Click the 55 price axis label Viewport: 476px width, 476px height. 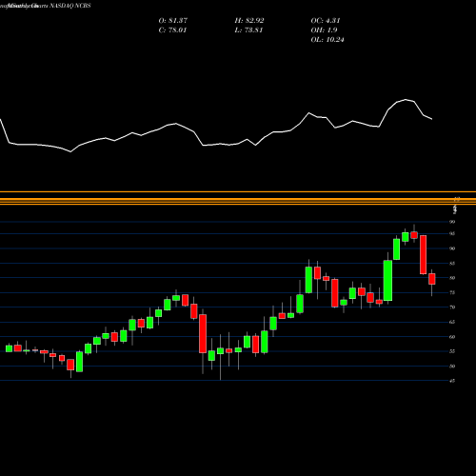[x=452, y=351]
